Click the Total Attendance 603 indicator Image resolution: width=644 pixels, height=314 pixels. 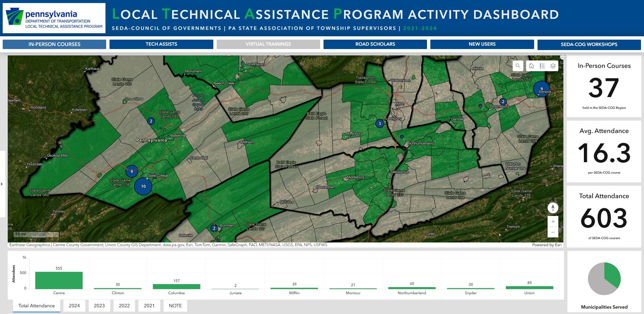(x=604, y=217)
